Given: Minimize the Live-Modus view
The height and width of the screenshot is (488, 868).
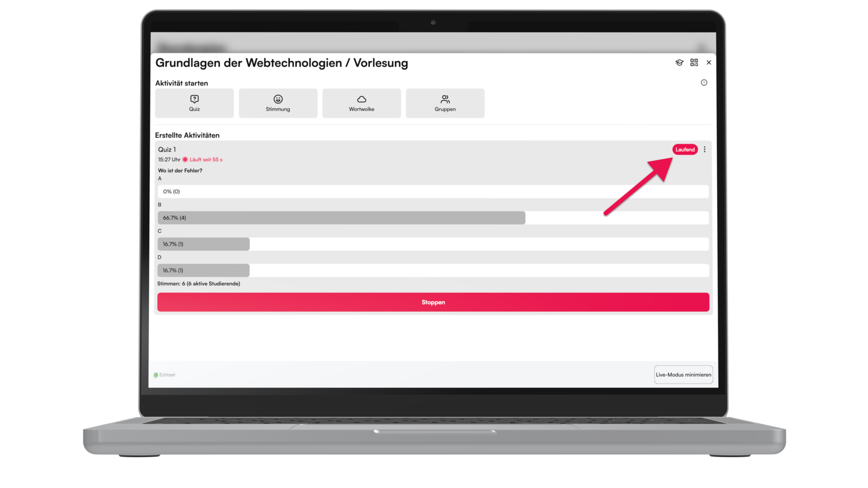Looking at the screenshot, I should coord(682,375).
